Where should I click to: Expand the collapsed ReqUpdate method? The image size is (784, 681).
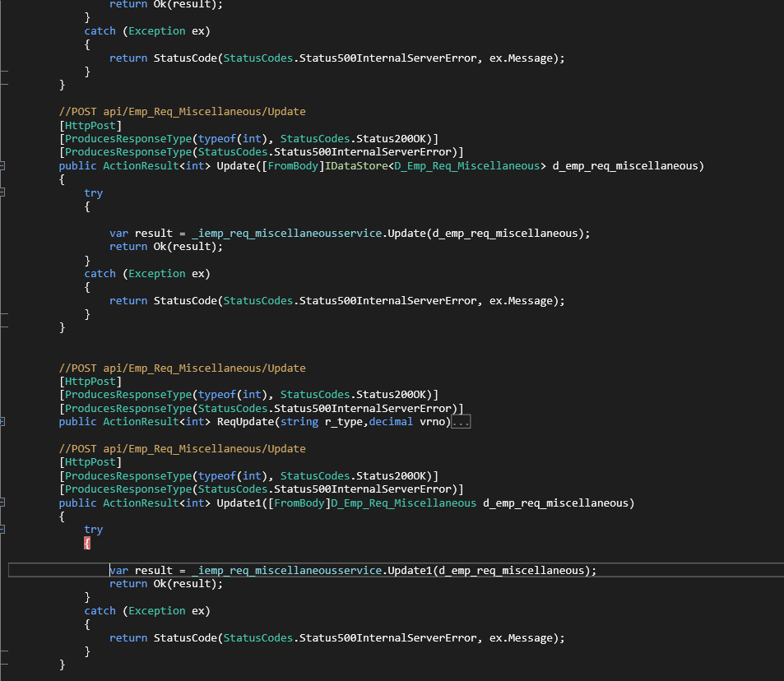2,422
